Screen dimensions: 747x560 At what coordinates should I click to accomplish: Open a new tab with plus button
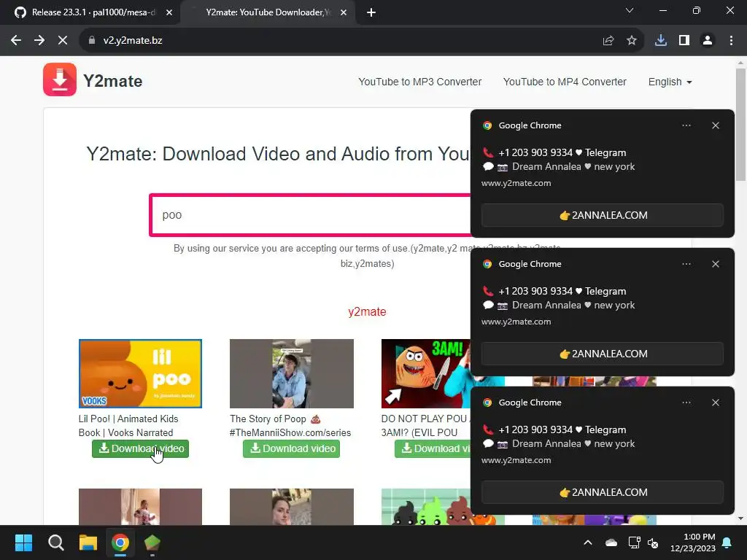[x=371, y=12]
